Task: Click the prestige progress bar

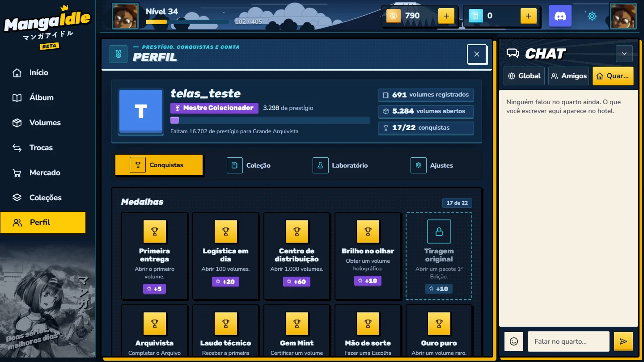Action: (270, 120)
